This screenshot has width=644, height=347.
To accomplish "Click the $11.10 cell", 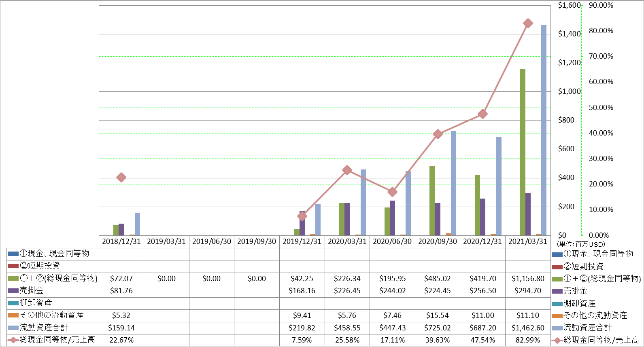I will point(528,315).
